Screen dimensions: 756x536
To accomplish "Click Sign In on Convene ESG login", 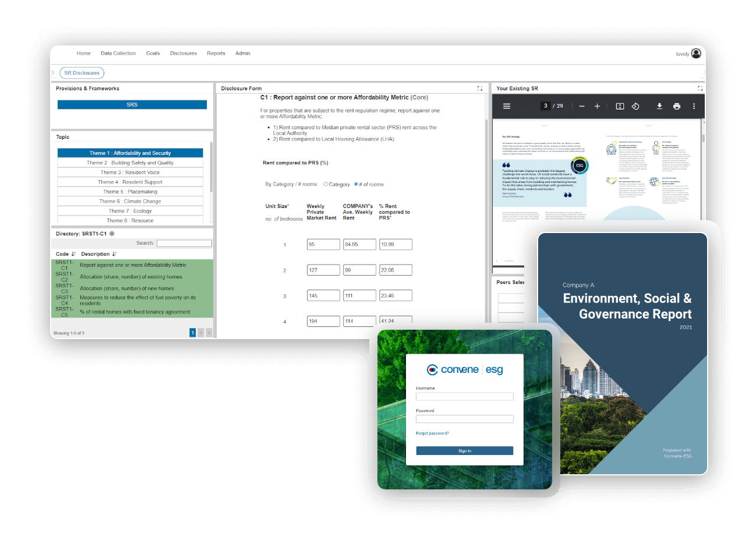I will [x=465, y=451].
